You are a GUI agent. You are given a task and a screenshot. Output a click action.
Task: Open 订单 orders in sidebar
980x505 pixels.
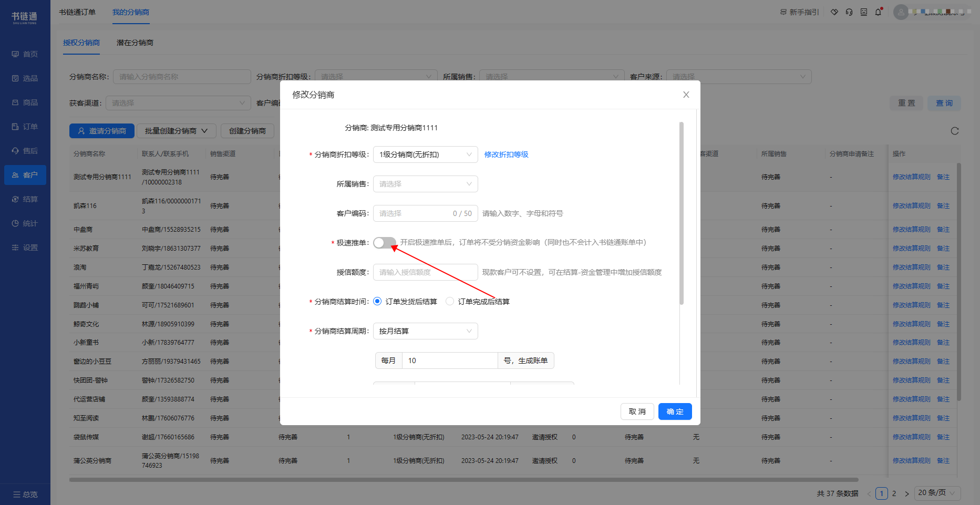(25, 127)
